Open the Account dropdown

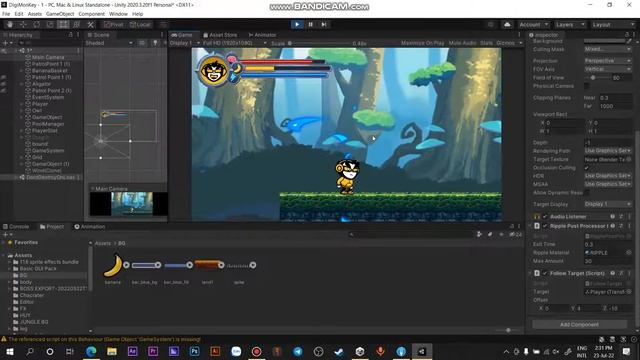533,25
